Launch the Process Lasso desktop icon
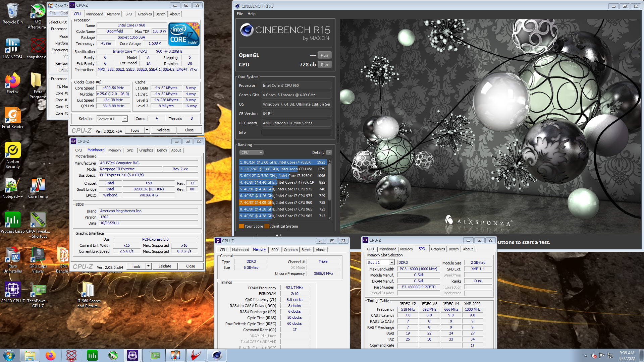Screen dimensions: 644x362 click(12, 223)
